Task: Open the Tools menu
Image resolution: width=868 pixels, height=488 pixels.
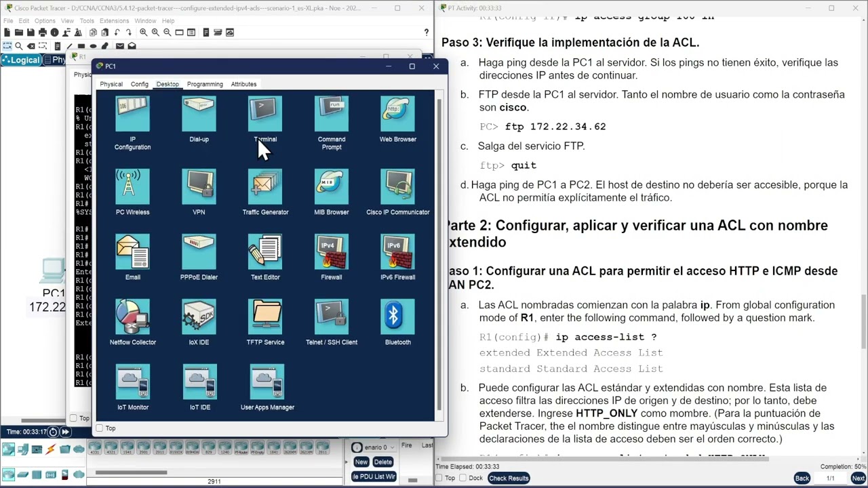Action: (87, 21)
